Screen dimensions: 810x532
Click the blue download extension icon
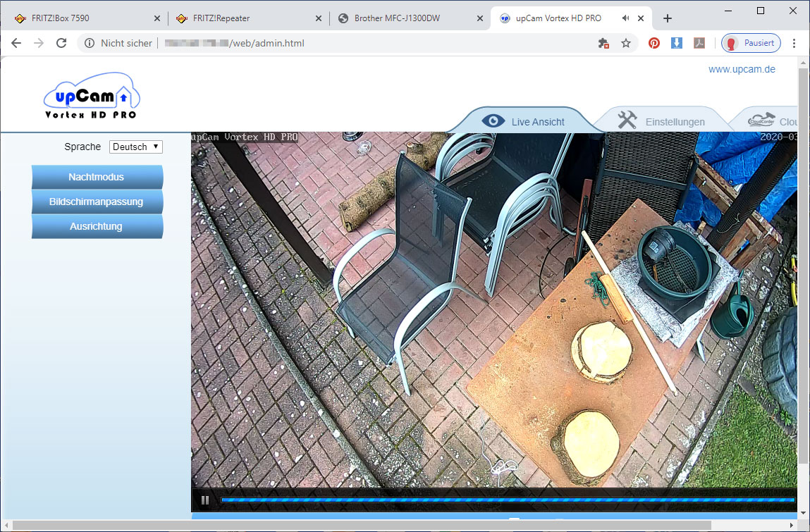(677, 43)
